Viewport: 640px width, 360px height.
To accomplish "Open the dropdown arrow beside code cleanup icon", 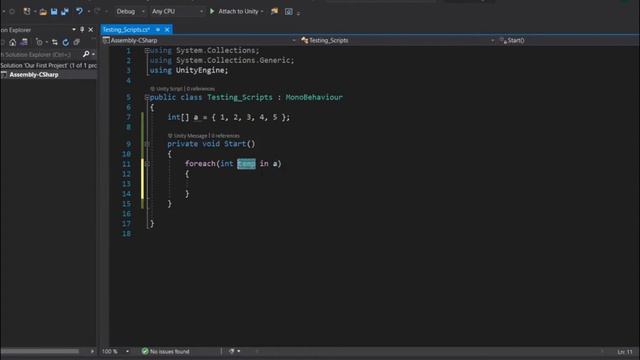I will click(x=239, y=351).
